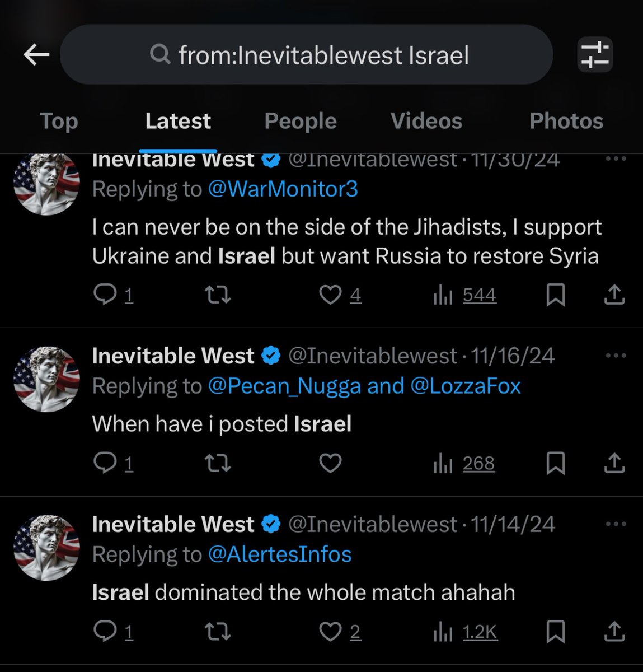This screenshot has width=643, height=672.
Task: Click reply icon on the Jihadists tweet
Action: click(105, 295)
